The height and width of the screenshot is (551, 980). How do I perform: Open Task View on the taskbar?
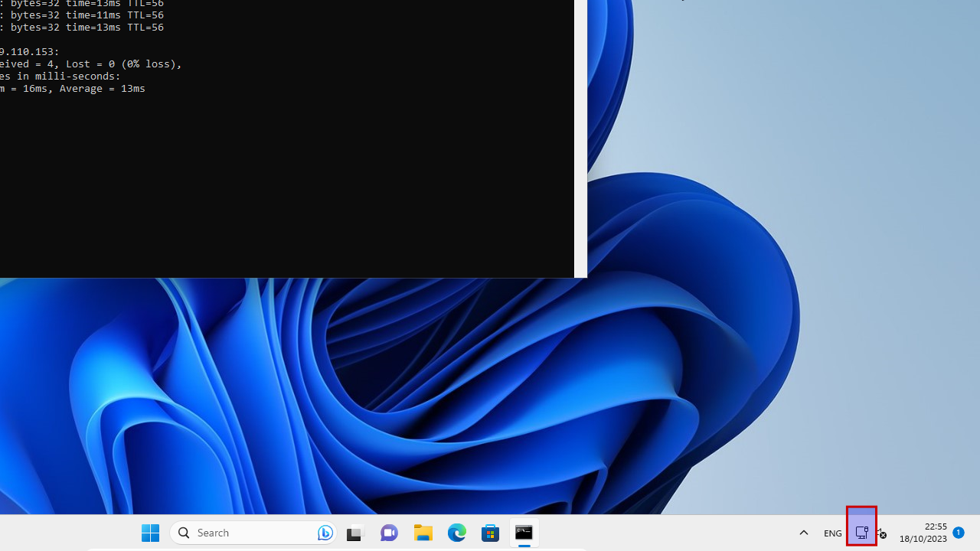click(x=354, y=533)
